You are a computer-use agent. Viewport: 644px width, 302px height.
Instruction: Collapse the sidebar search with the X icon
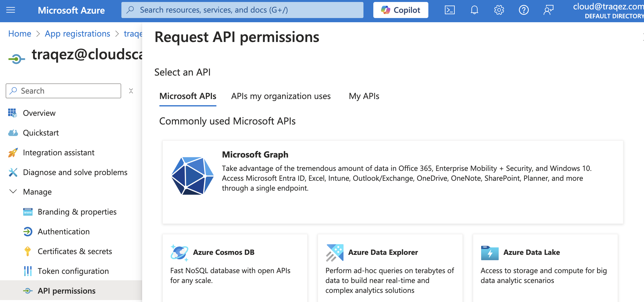(131, 91)
